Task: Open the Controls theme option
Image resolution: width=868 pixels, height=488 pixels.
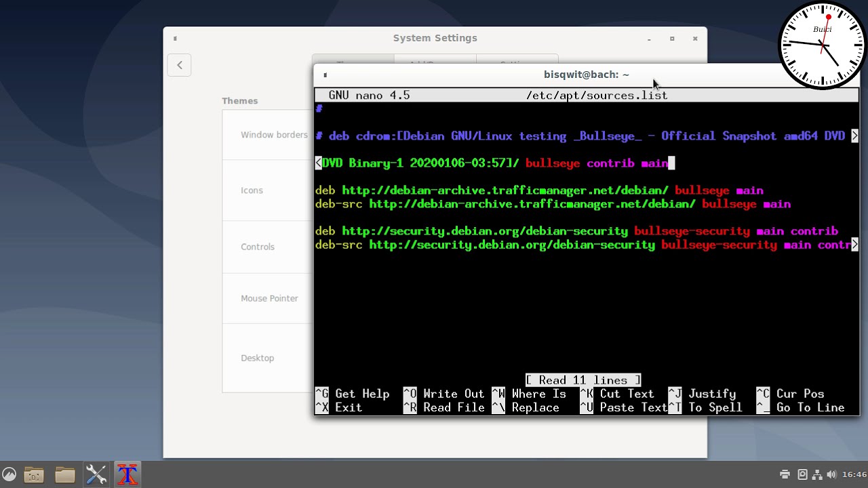Action: click(x=258, y=247)
